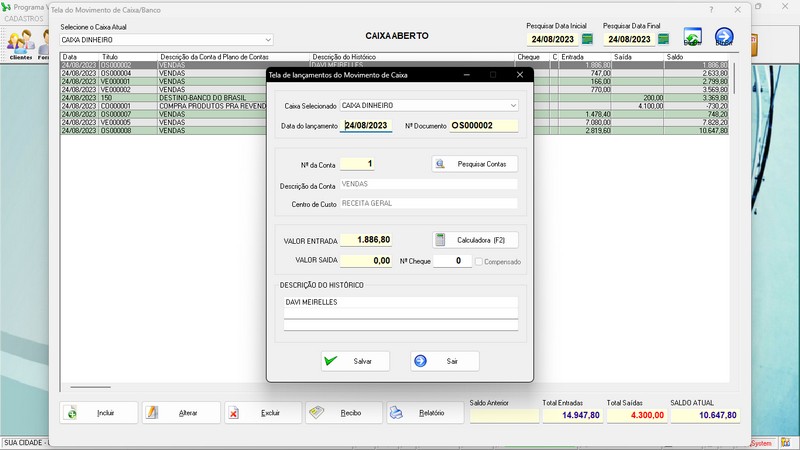Expand the Caixa Selecionado dropdown
The width and height of the screenshot is (800, 450).
513,106
